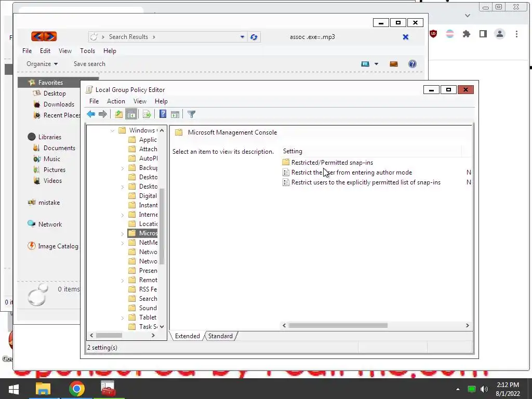Open the Explorer address bar dropdown arrow
The height and width of the screenshot is (399, 532).
tap(242, 37)
